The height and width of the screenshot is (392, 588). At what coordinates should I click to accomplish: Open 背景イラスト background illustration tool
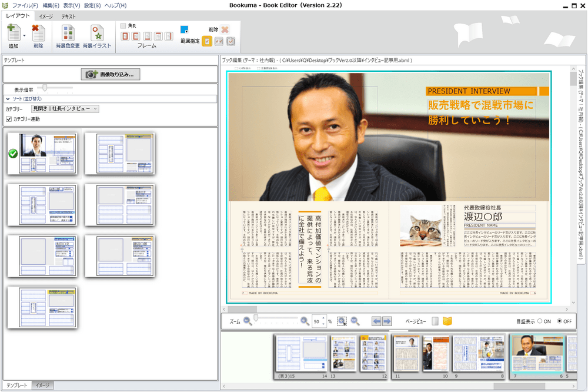click(x=96, y=34)
